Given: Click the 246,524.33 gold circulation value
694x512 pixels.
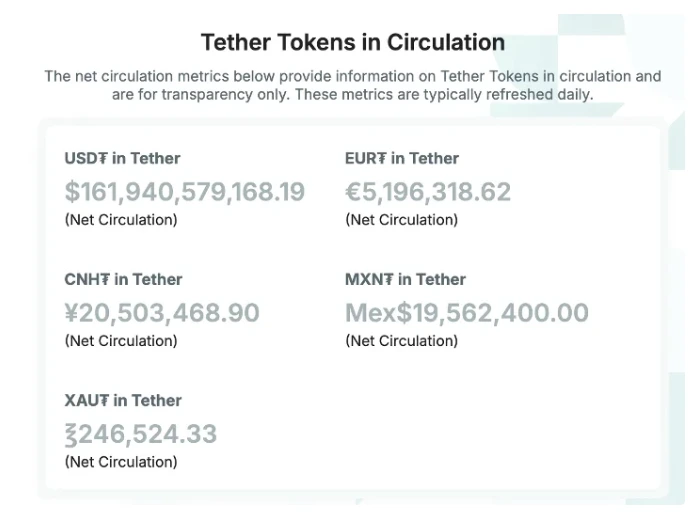Looking at the screenshot, I should coord(141,434).
